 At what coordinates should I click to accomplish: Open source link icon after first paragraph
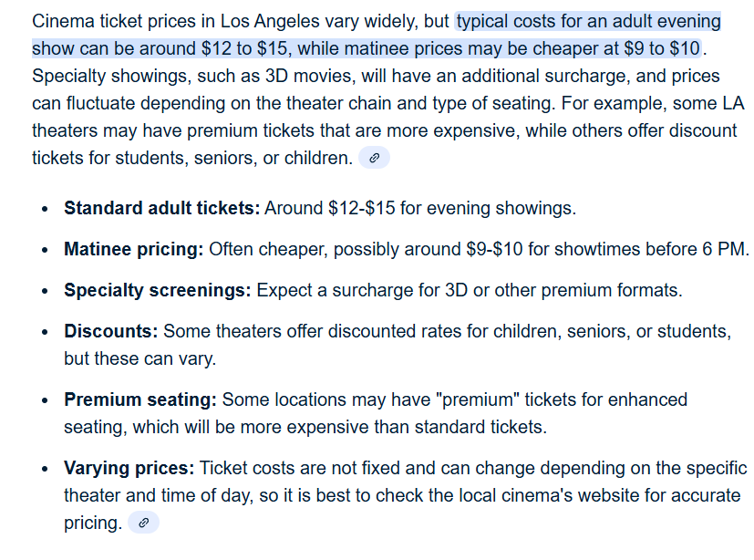374,158
